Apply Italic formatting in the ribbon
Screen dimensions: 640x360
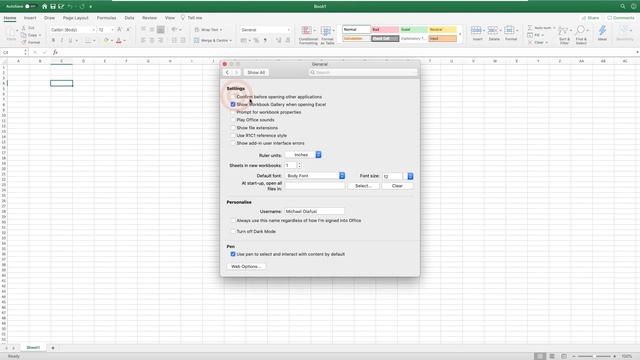pos(62,40)
